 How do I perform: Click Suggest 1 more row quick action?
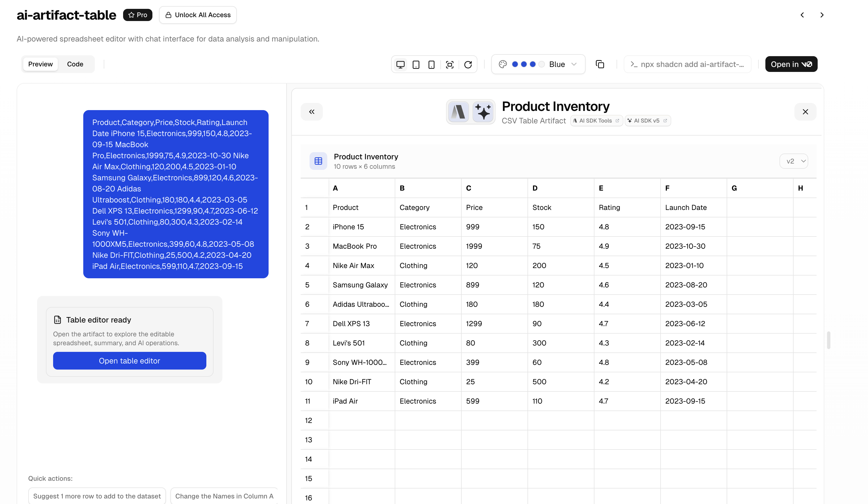(x=97, y=496)
